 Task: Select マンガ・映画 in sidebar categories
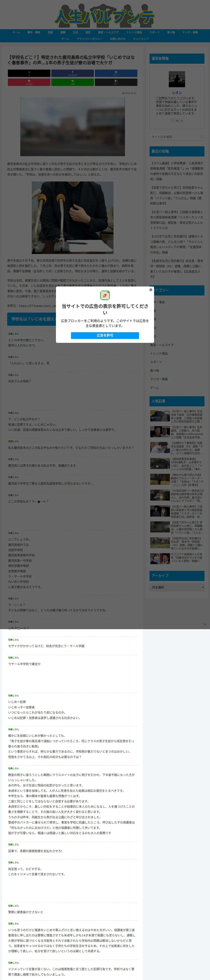point(159,379)
